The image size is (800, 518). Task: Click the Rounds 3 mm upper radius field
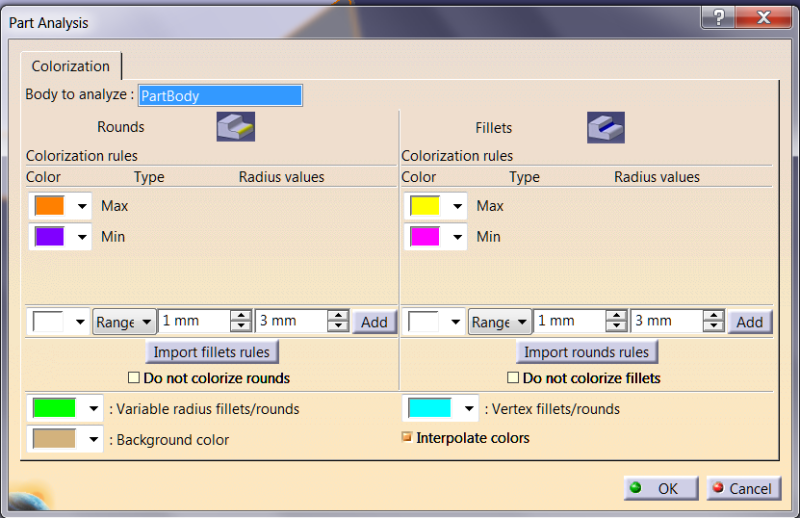click(x=291, y=321)
